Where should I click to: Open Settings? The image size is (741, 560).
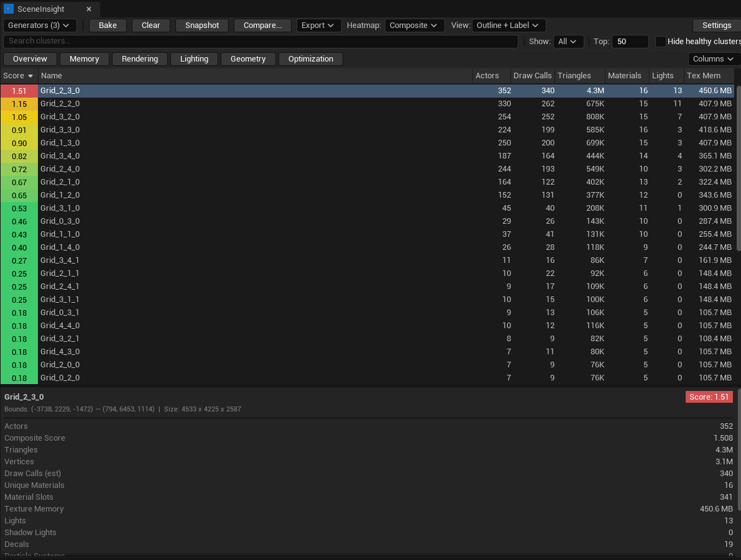[716, 25]
